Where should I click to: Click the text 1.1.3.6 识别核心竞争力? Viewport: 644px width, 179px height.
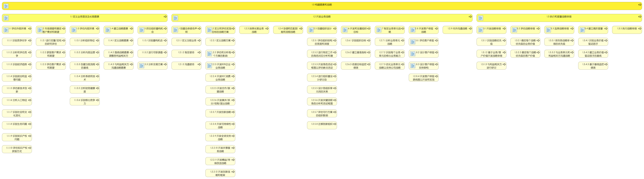pyautogui.click(x=85, y=102)
